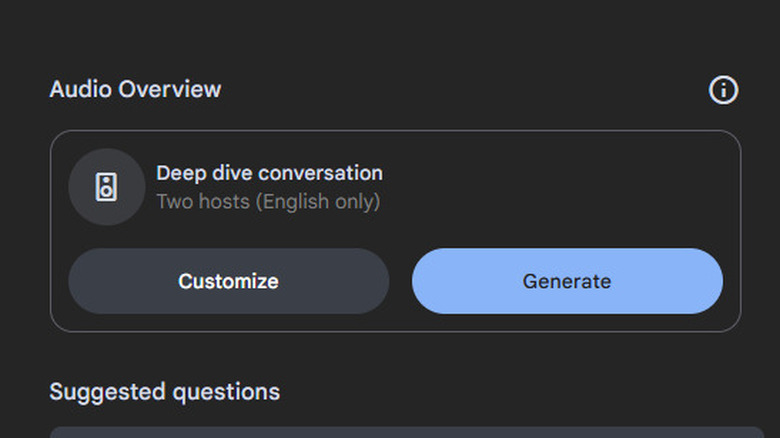The image size is (780, 438).
Task: Click the word Generate on the blue button
Action: 567,281
